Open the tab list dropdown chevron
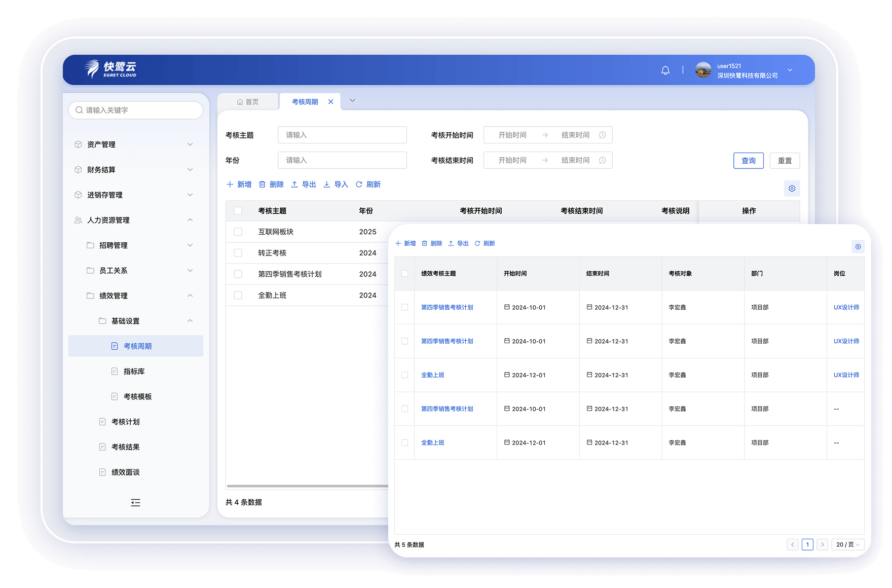The width and height of the screenshot is (892, 588). coord(352,100)
